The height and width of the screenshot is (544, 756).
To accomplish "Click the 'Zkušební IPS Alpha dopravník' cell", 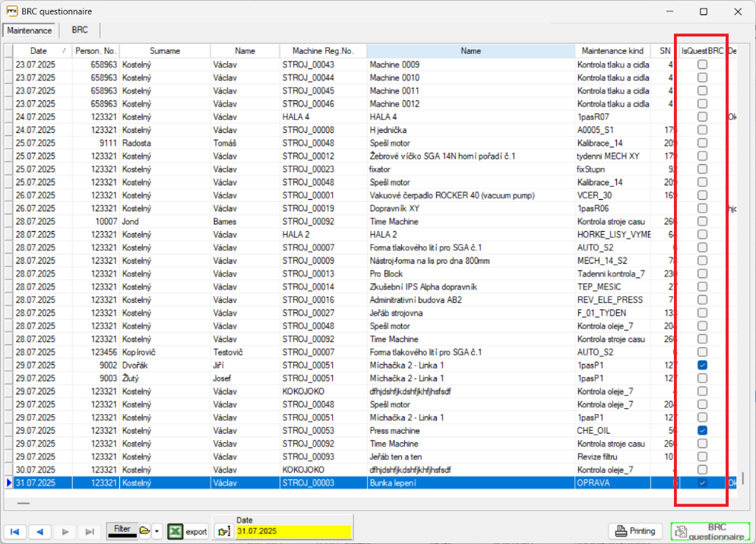I will [x=470, y=286].
